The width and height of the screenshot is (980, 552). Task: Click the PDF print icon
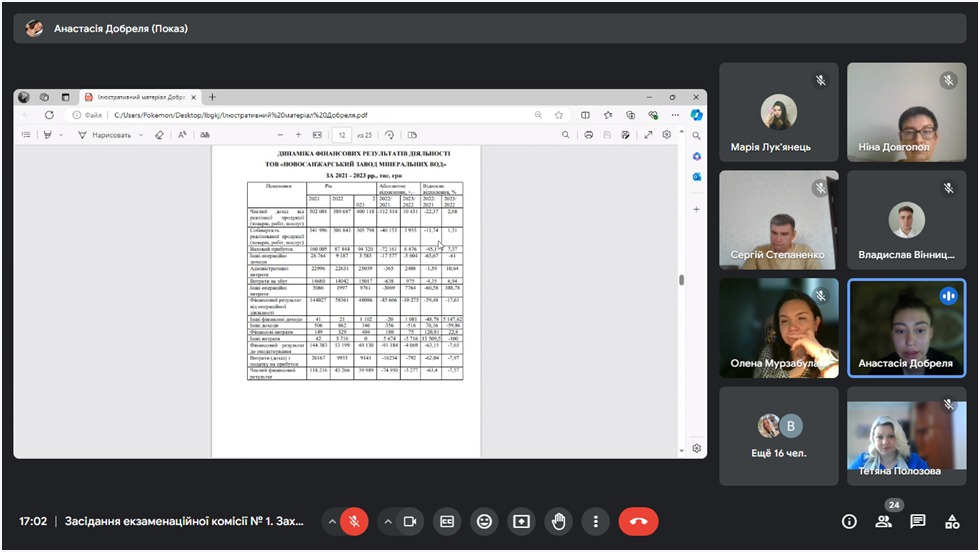click(x=589, y=135)
